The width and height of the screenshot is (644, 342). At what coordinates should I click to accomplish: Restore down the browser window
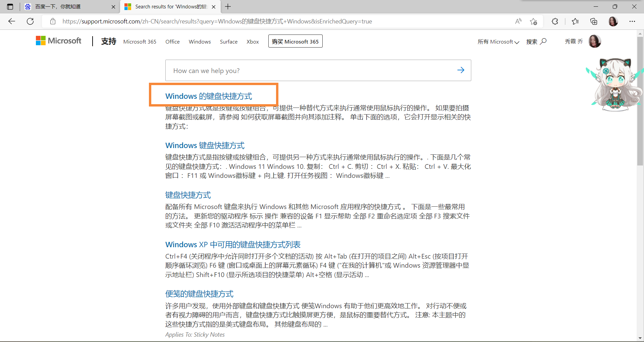pyautogui.click(x=615, y=7)
